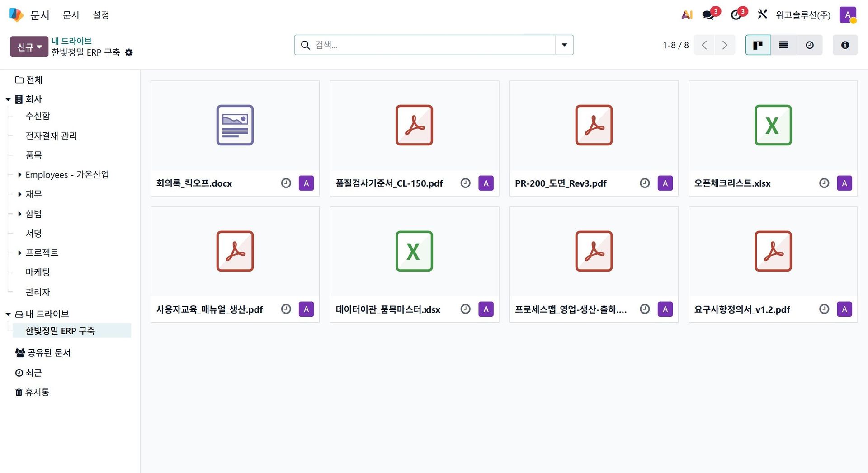Open search options dropdown arrow

[564, 45]
